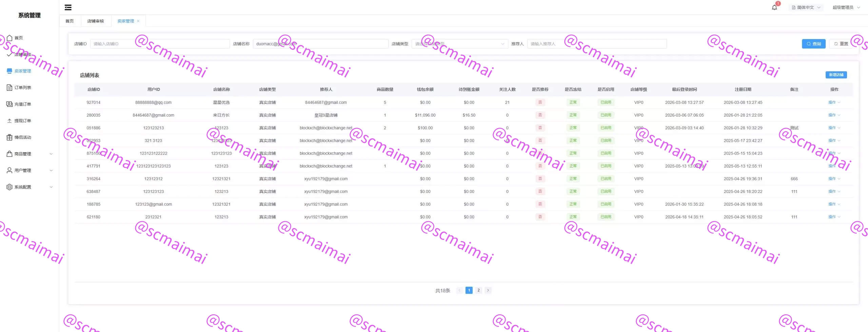Viewport: 868px width, 332px height.
Task: Open the 简体中文 language dropdown
Action: click(806, 7)
